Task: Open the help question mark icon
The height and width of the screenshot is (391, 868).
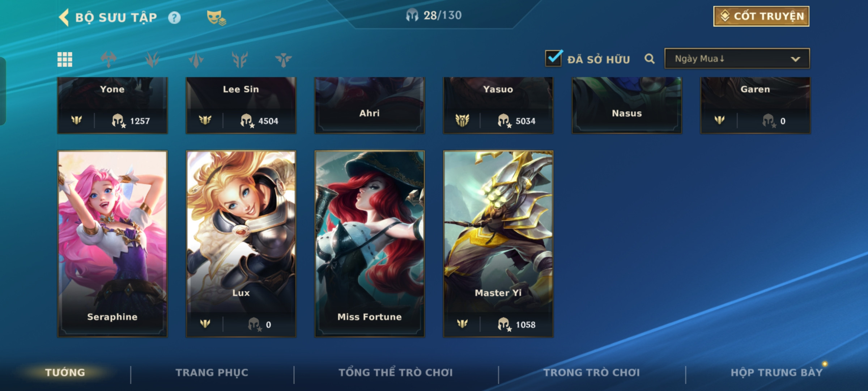Action: [x=174, y=18]
